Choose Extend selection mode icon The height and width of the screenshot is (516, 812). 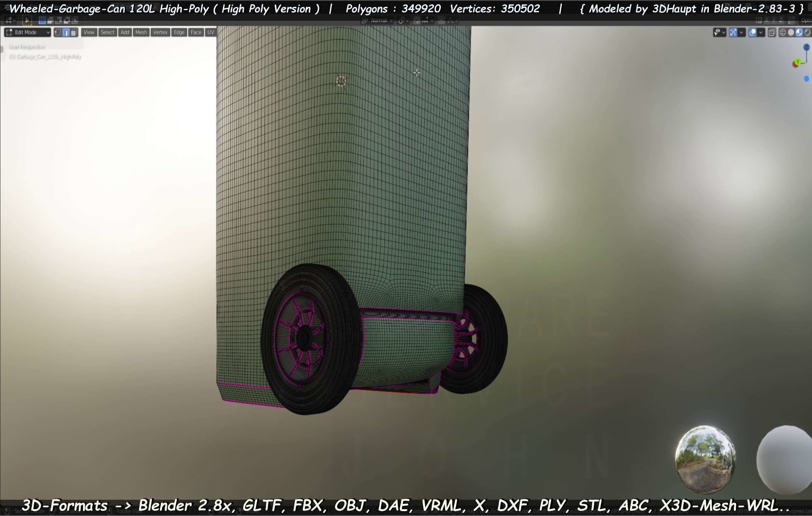click(x=50, y=21)
